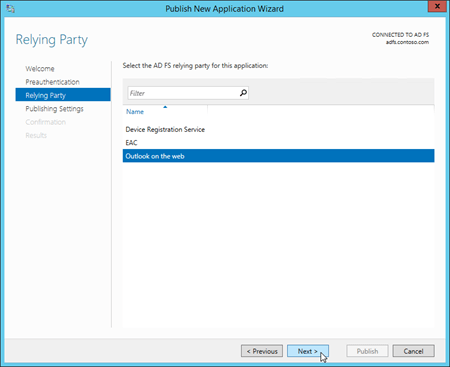Screen dimensions: 450x367
Task: Focus the Filter text field
Action: 188,93
